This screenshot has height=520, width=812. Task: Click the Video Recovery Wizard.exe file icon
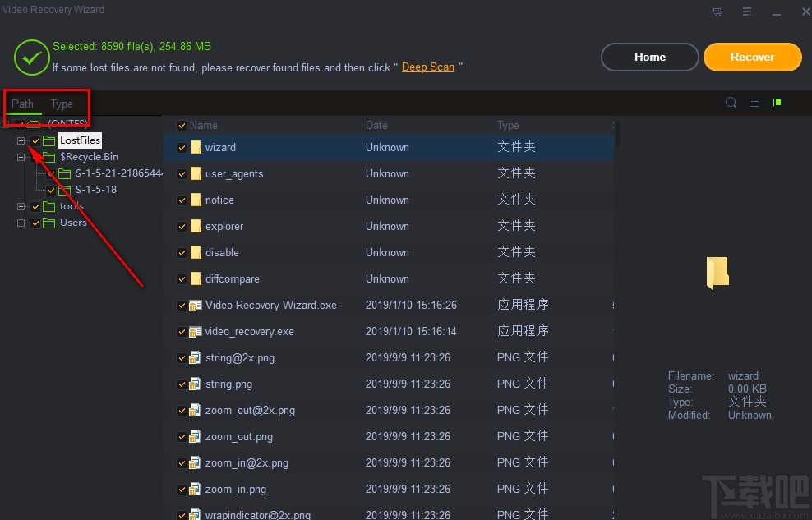click(195, 306)
